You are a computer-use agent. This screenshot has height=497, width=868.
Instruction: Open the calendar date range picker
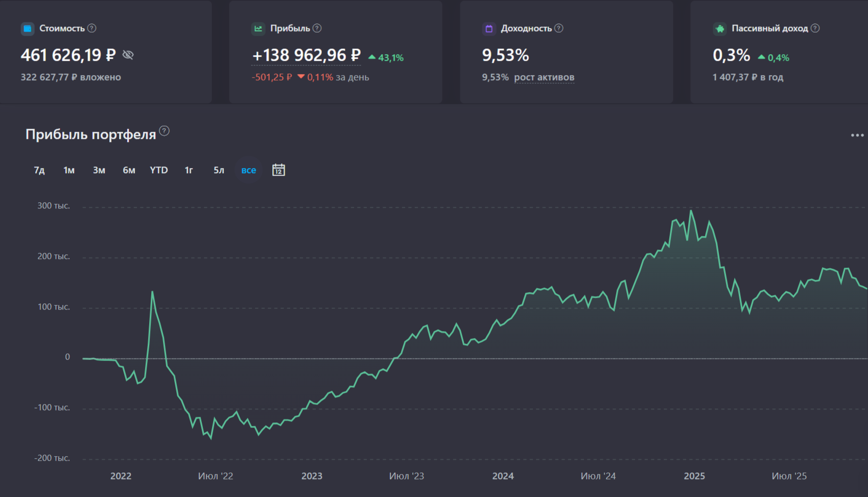278,170
